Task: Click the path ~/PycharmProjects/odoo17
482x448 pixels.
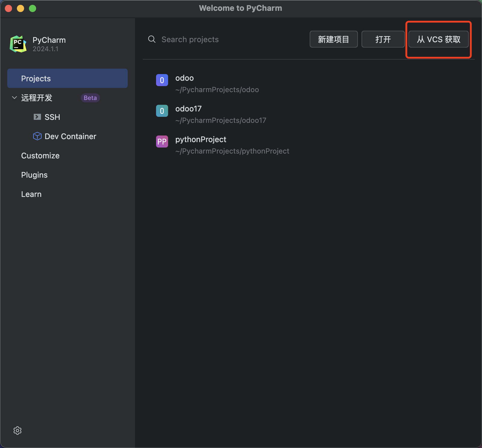Action: point(221,120)
